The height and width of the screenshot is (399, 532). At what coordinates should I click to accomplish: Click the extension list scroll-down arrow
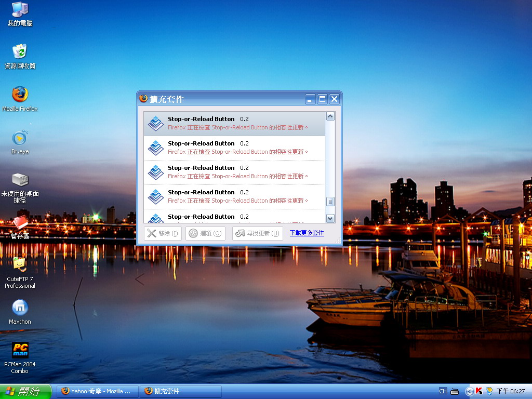click(330, 218)
